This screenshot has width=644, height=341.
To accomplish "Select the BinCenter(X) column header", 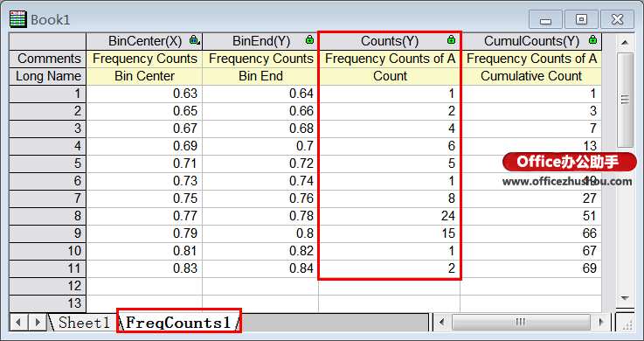I will 144,41.
